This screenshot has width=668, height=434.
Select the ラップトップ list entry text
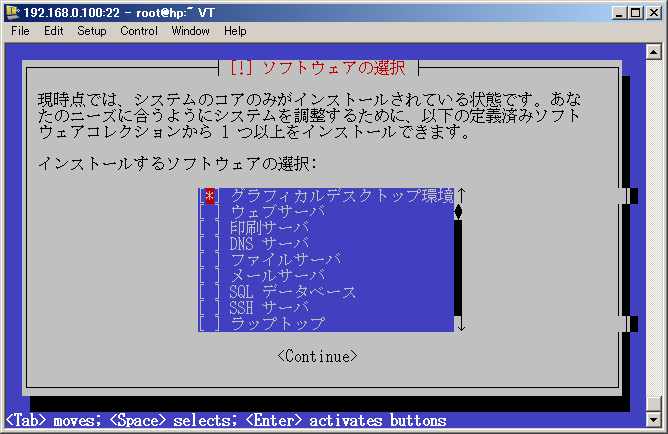277,323
